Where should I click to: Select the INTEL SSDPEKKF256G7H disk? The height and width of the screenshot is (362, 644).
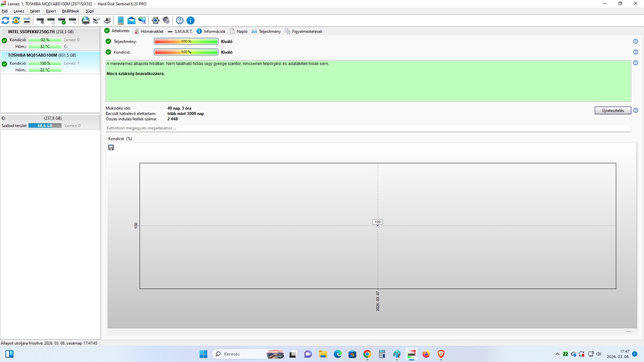(41, 32)
